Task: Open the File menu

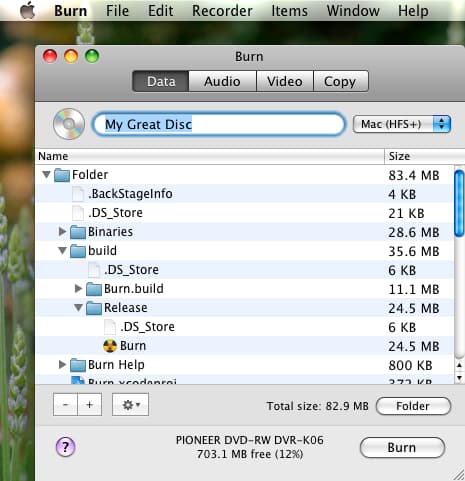Action: [117, 11]
